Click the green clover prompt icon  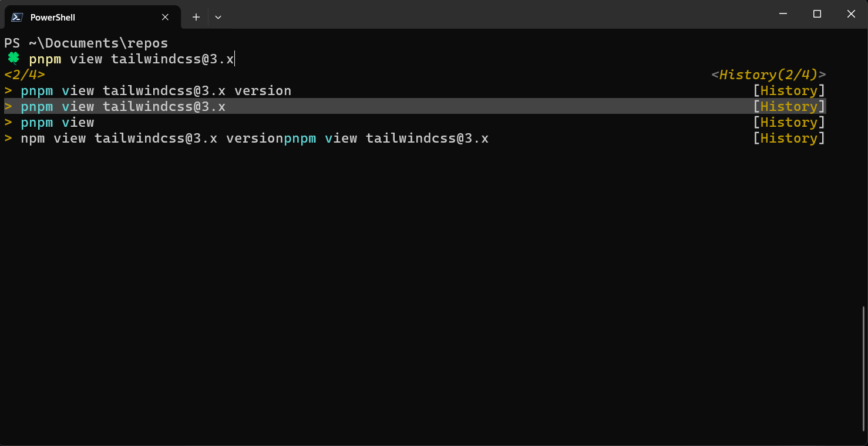(x=14, y=58)
